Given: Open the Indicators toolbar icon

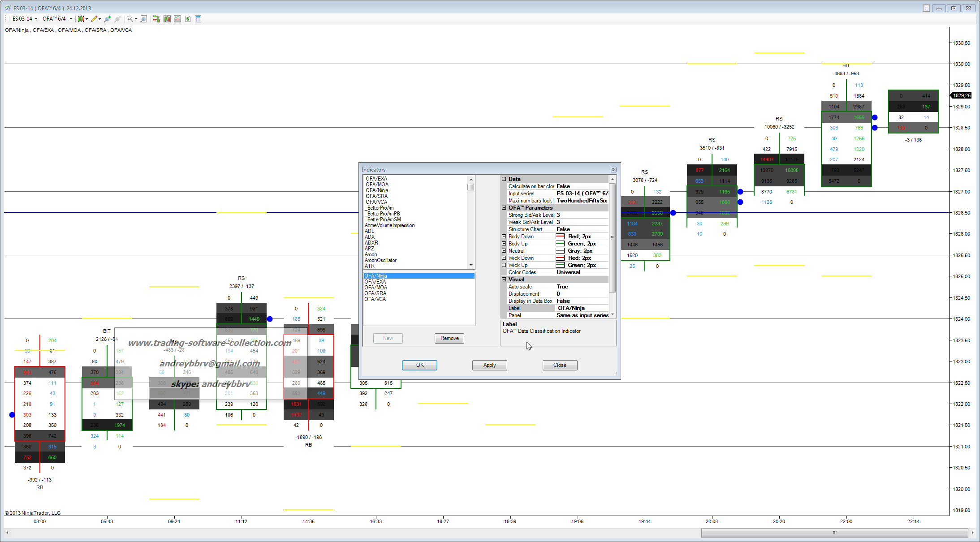Looking at the screenshot, I should click(177, 19).
